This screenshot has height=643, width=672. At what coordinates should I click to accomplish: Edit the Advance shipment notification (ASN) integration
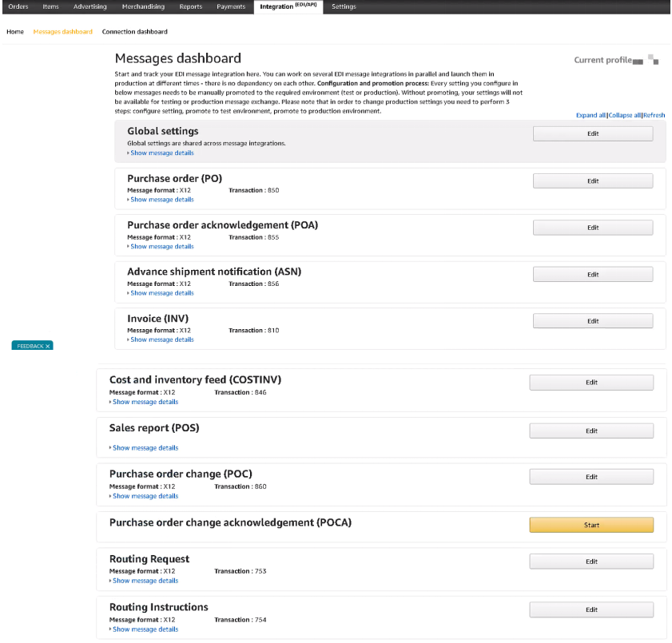[593, 275]
